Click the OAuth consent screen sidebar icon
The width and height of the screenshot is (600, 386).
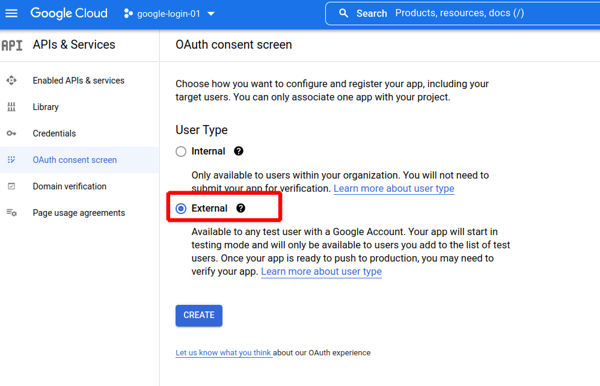point(11,160)
